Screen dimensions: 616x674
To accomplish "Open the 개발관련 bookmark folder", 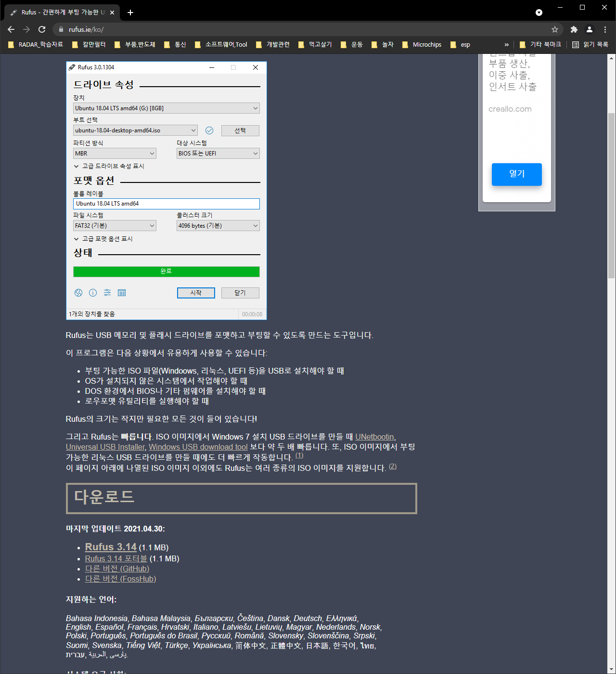I will tap(273, 44).
